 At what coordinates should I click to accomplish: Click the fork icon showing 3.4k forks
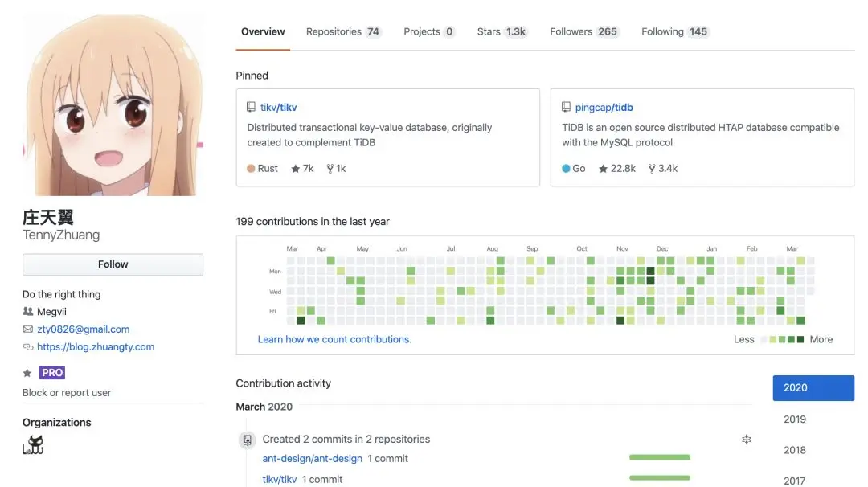(652, 169)
